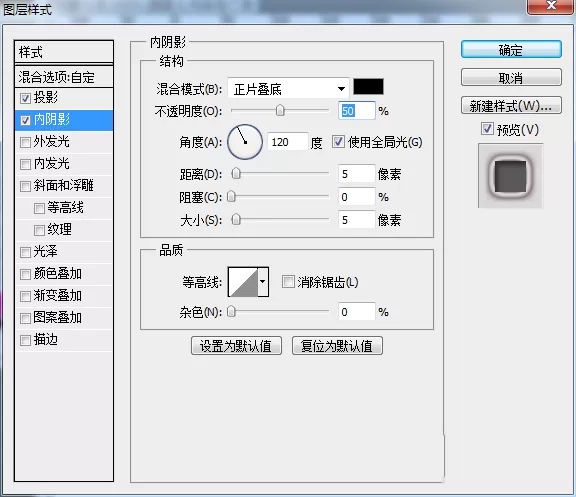
Task: Open the 混合模式 正片叠底 dropdown
Action: point(288,89)
